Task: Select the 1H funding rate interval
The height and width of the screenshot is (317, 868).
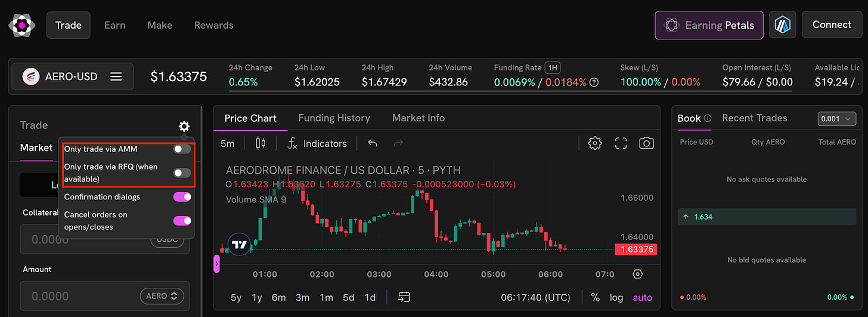Action: coord(553,67)
